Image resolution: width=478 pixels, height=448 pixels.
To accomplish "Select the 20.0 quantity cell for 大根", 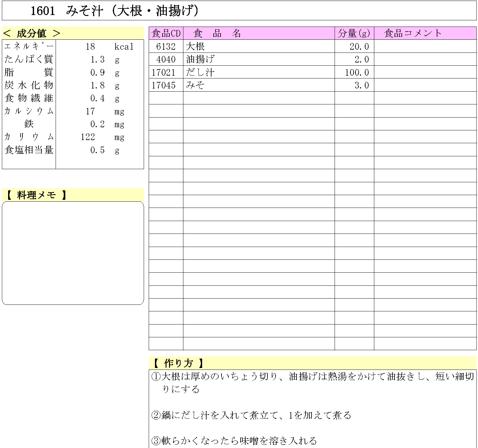I will click(x=359, y=47).
